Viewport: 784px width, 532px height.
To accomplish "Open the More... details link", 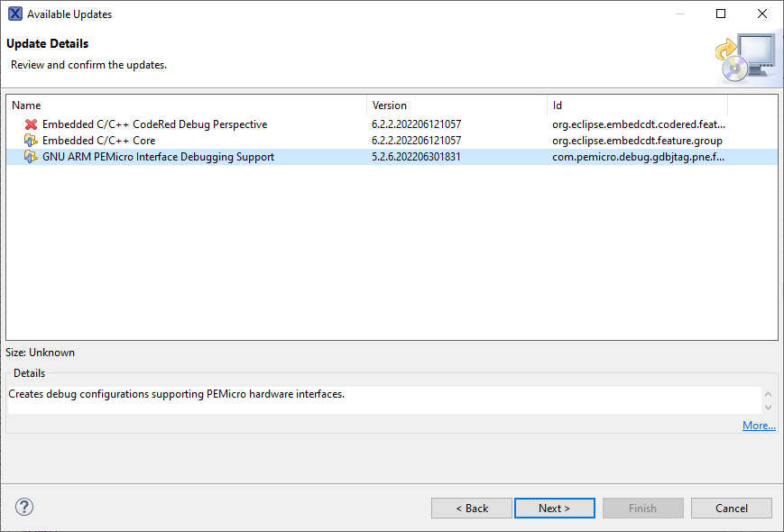I will pyautogui.click(x=758, y=425).
